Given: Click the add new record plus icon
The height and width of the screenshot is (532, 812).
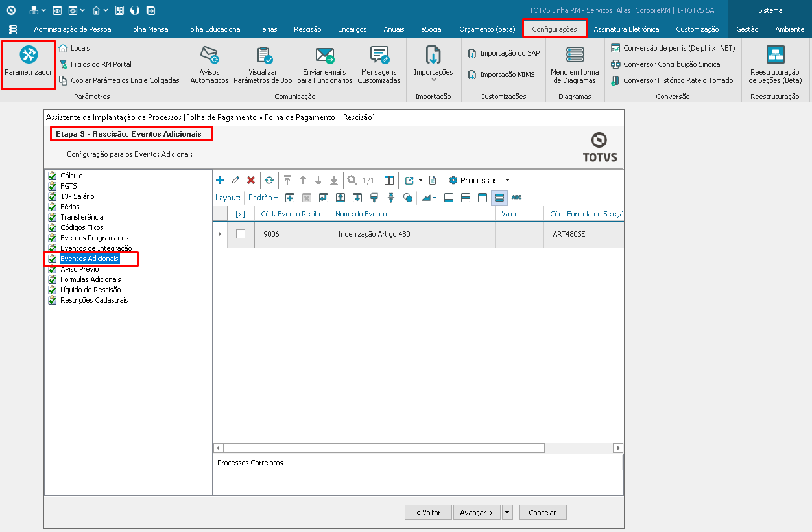Looking at the screenshot, I should coord(220,180).
